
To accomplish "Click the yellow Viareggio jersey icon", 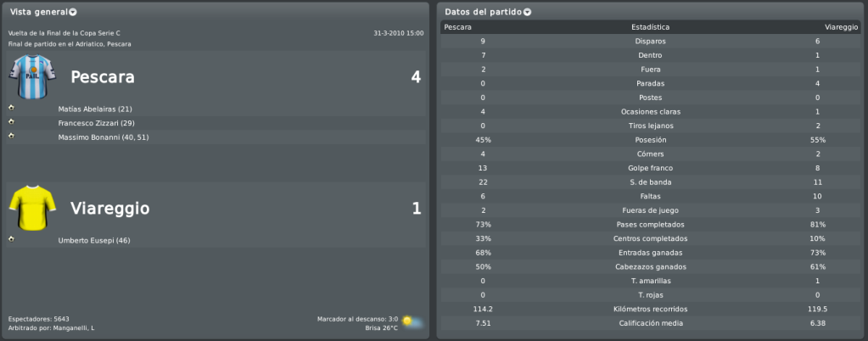I will (x=32, y=208).
